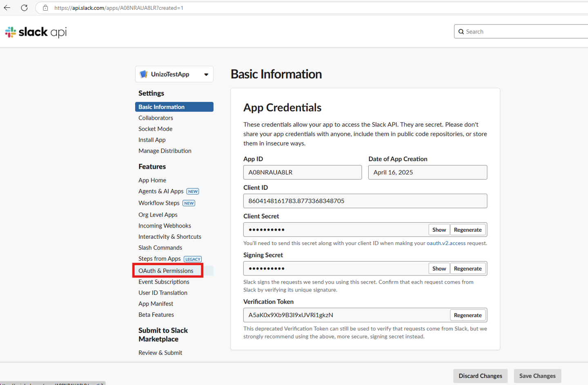Screen dimensions: 588x385
Task: Regenerate the Signing Secret
Action: pos(468,269)
